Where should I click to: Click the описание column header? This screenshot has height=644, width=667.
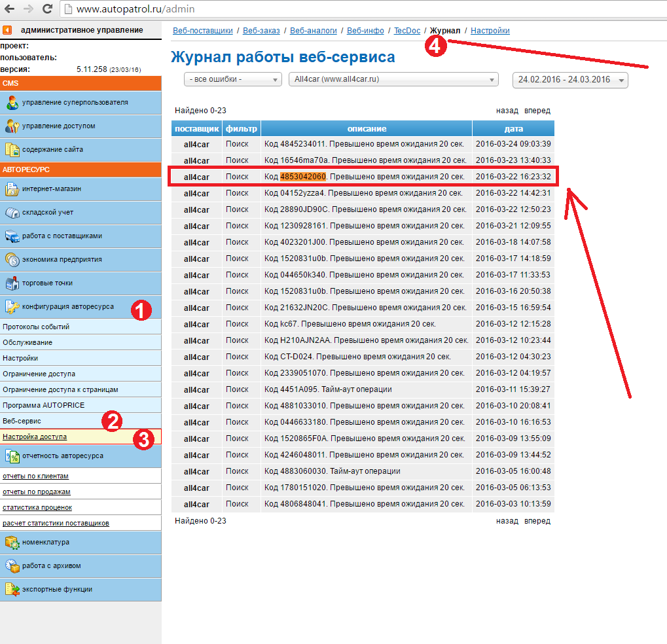pos(367,128)
